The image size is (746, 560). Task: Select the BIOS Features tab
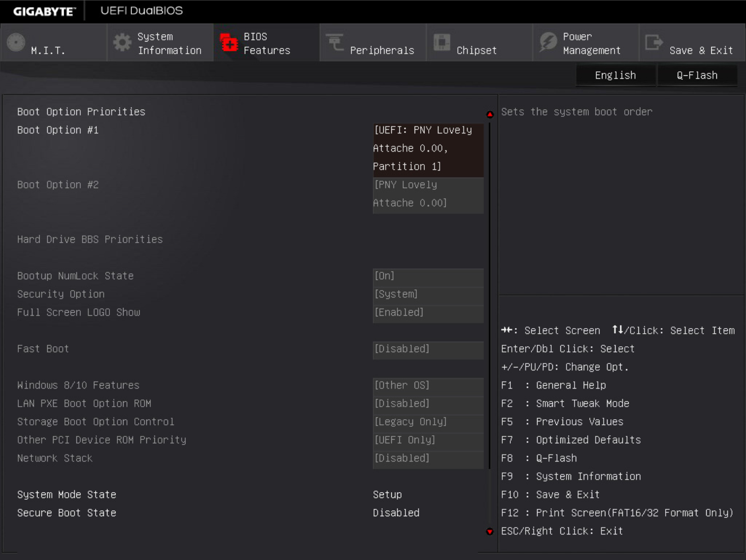[x=267, y=43]
